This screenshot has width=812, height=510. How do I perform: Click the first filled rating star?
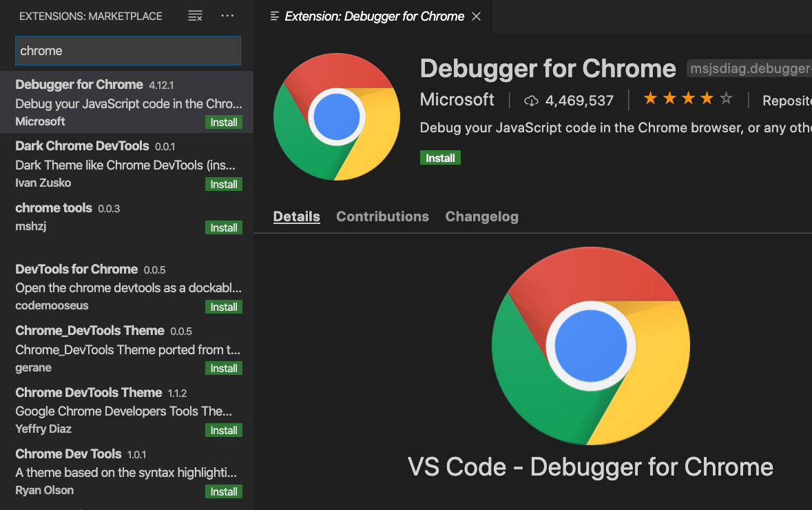pos(649,99)
